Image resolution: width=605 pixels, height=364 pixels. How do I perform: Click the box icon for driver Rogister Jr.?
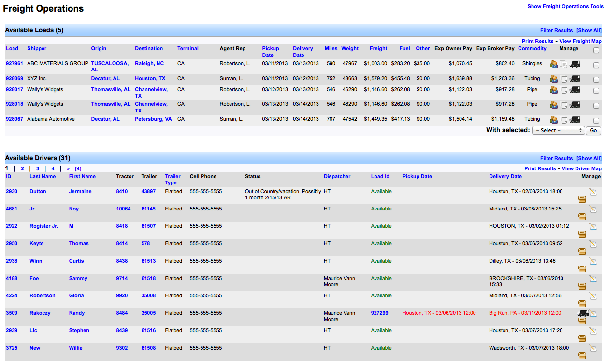tap(582, 234)
